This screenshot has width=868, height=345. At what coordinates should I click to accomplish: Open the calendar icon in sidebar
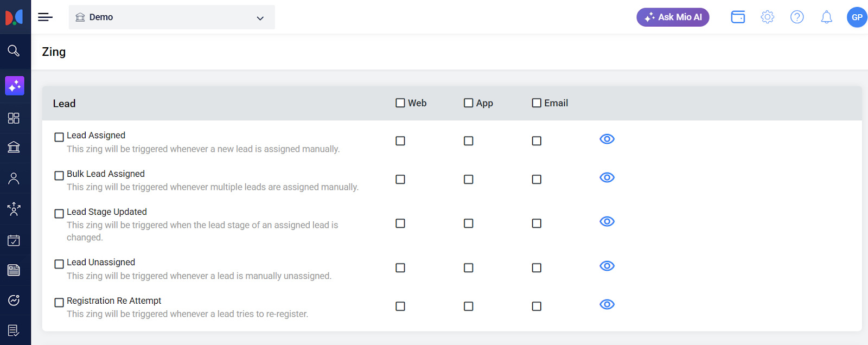[x=14, y=240]
